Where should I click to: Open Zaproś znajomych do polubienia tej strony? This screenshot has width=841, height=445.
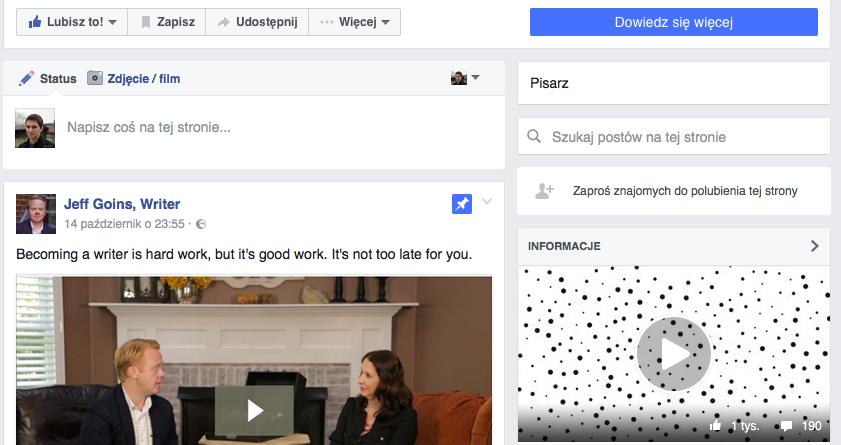click(x=685, y=191)
